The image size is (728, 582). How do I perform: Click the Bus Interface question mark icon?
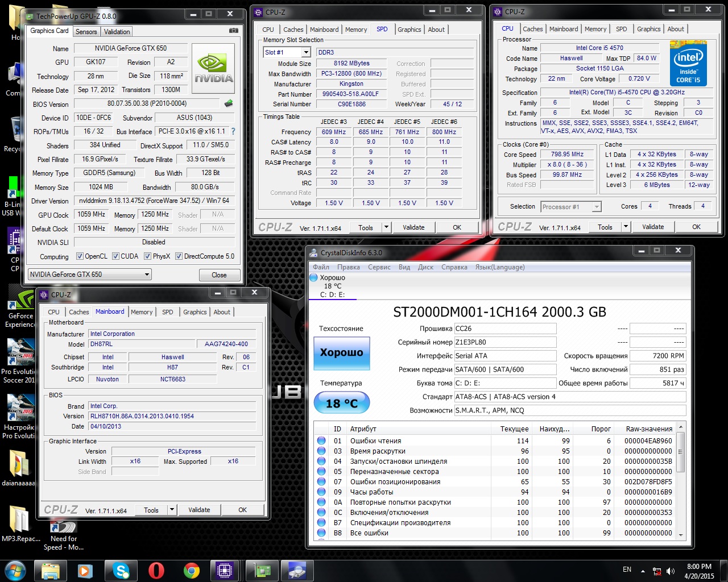233,131
